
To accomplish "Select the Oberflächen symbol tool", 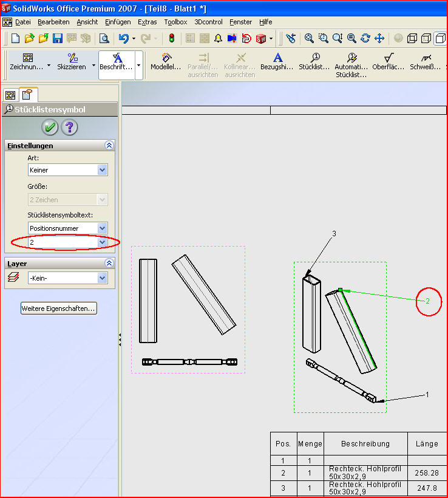I will (389, 62).
